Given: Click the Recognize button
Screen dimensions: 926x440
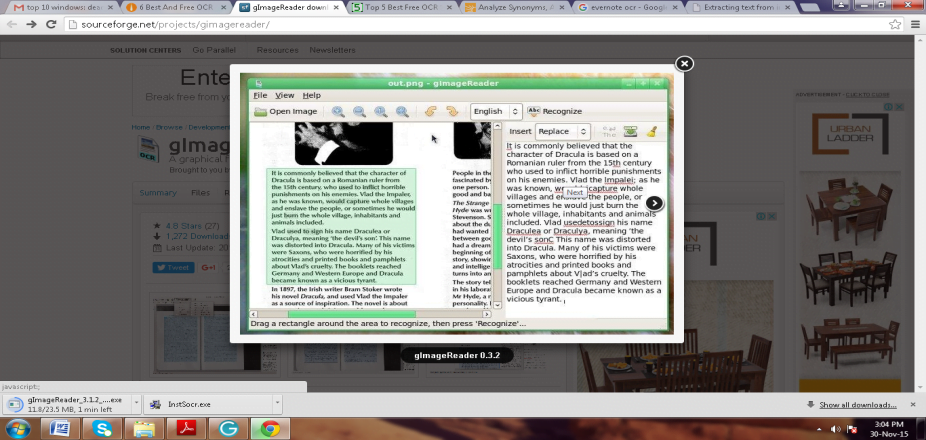Looking at the screenshot, I should [x=555, y=111].
